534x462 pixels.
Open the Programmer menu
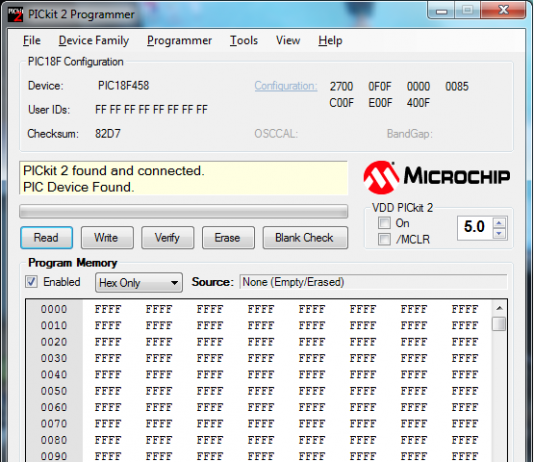coord(179,41)
